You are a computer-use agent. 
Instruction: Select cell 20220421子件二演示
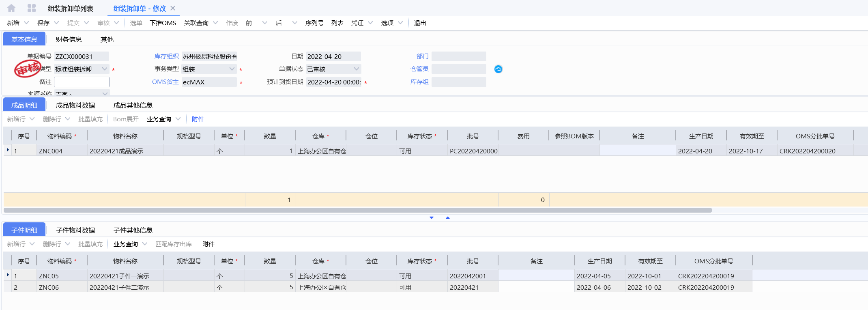pos(125,287)
